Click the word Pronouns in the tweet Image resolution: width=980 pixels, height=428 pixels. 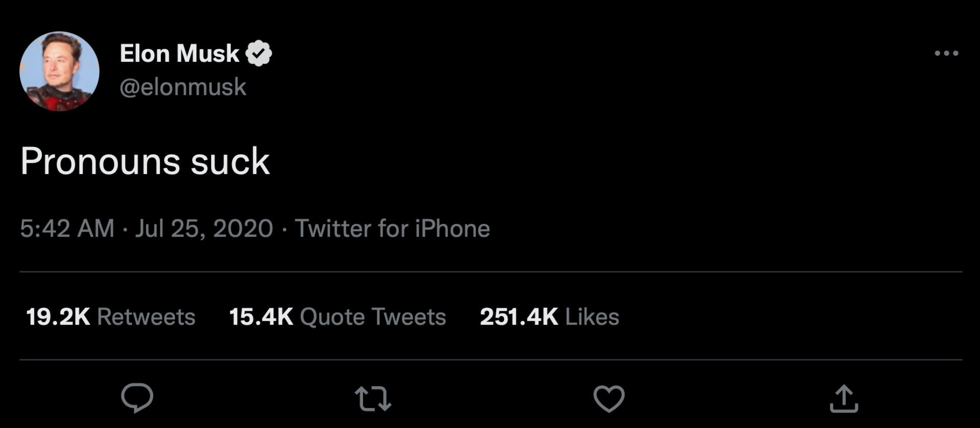[x=101, y=162]
